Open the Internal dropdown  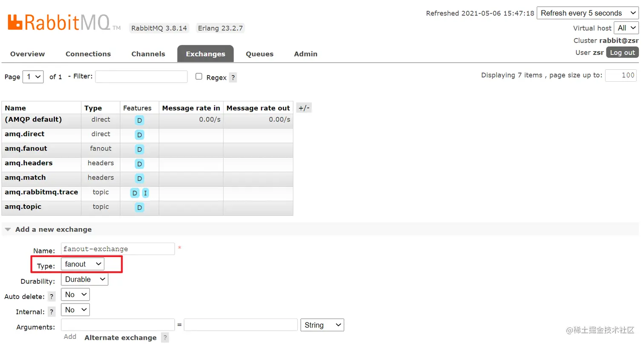(x=75, y=310)
